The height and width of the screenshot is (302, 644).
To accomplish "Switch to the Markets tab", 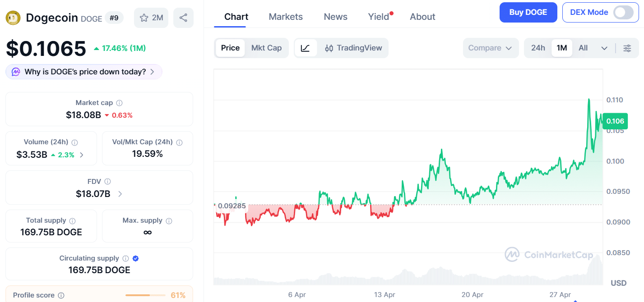I will 286,17.
